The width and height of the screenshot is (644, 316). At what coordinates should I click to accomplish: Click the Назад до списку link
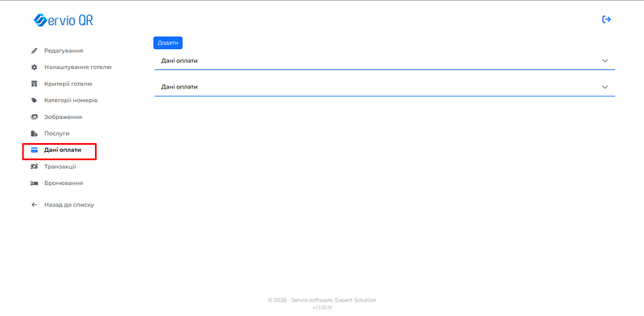(69, 205)
